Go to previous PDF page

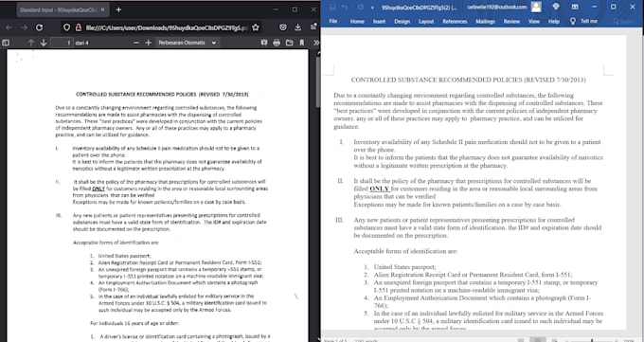31,43
